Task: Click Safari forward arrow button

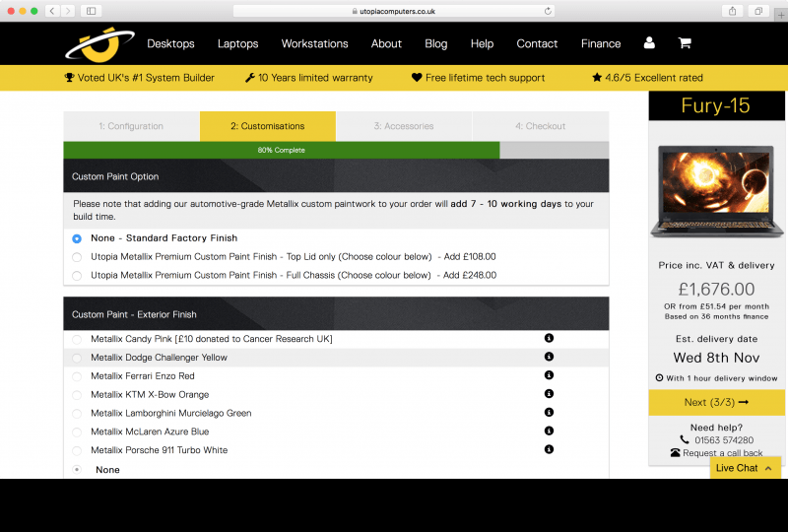Action: pyautogui.click(x=68, y=11)
